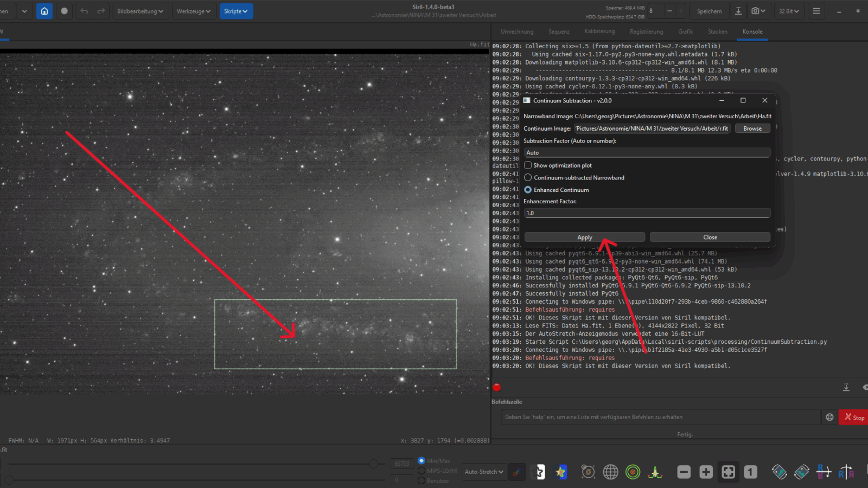The height and width of the screenshot is (488, 868).
Task: Zoom in with the plus icon
Action: 706,472
